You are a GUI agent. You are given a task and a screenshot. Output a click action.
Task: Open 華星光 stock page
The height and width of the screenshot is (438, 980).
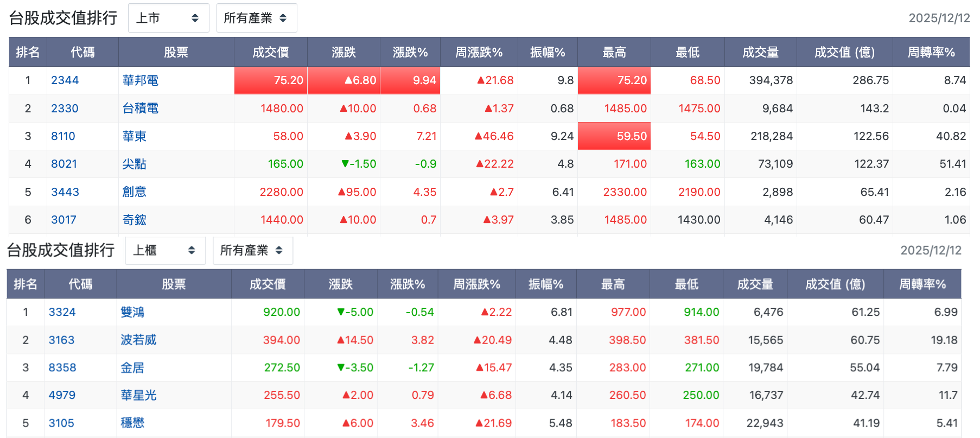pos(138,395)
